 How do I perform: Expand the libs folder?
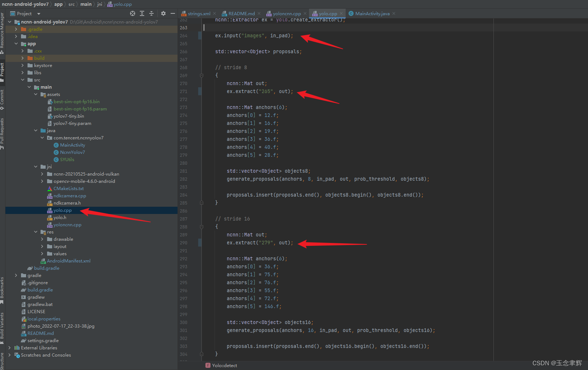(x=22, y=73)
